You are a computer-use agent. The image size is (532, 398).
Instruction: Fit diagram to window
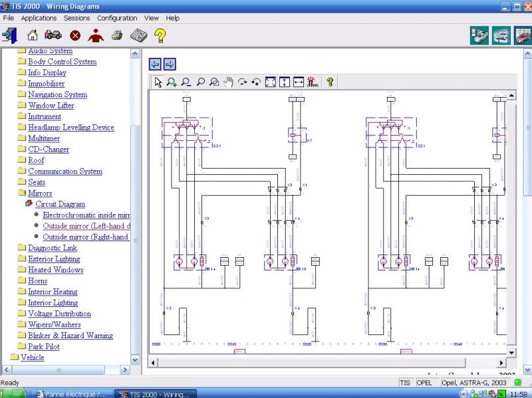(x=271, y=82)
